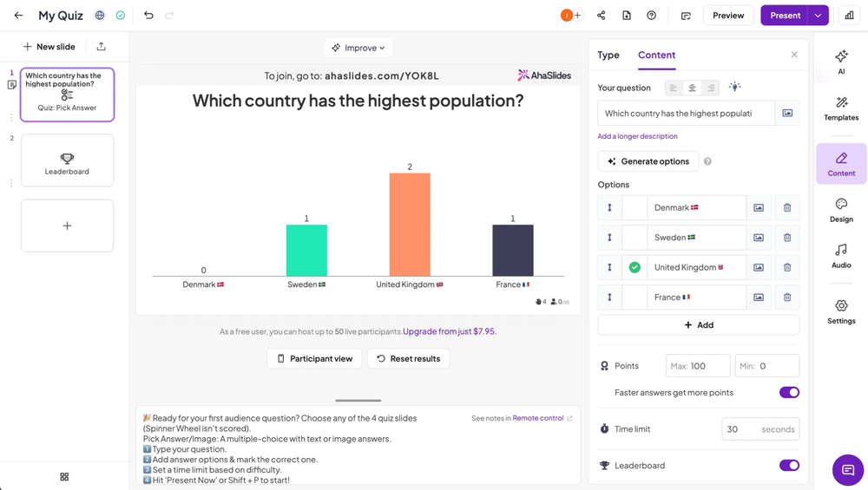The width and height of the screenshot is (868, 490).
Task: Open the Design panel
Action: click(x=841, y=210)
